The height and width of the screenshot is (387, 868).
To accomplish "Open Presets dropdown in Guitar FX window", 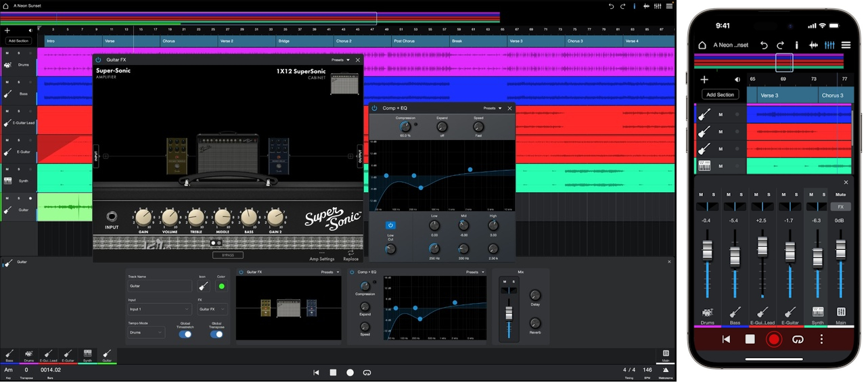I will pyautogui.click(x=340, y=60).
